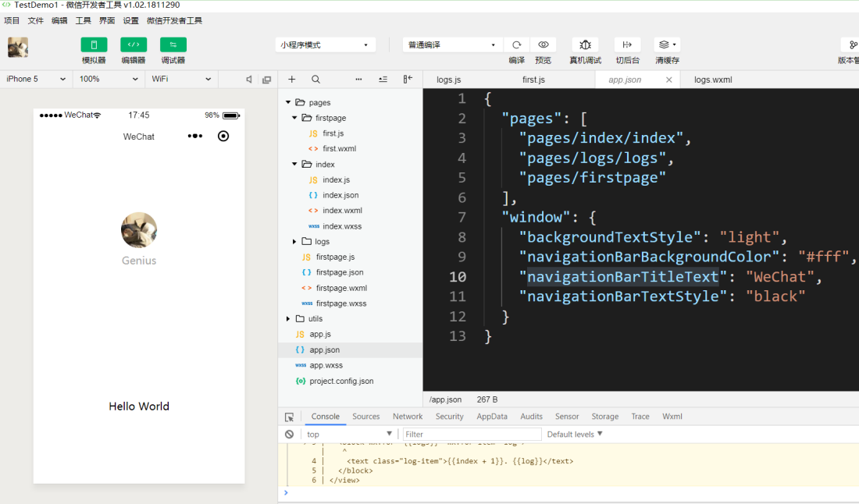
Task: Toggle the editor panel button
Action: 133,45
